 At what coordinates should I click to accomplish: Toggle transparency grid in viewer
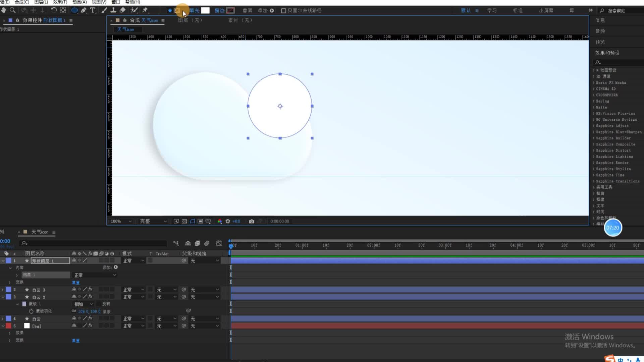pyautogui.click(x=184, y=221)
